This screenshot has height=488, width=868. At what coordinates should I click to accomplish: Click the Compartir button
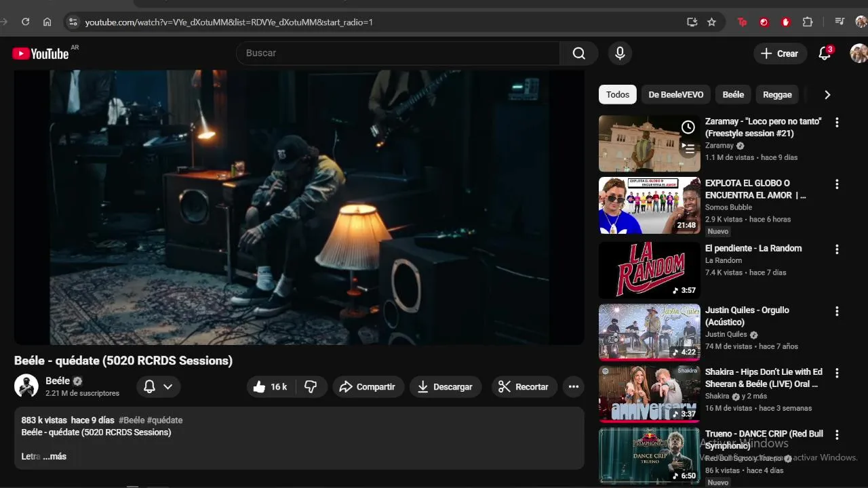coord(367,387)
